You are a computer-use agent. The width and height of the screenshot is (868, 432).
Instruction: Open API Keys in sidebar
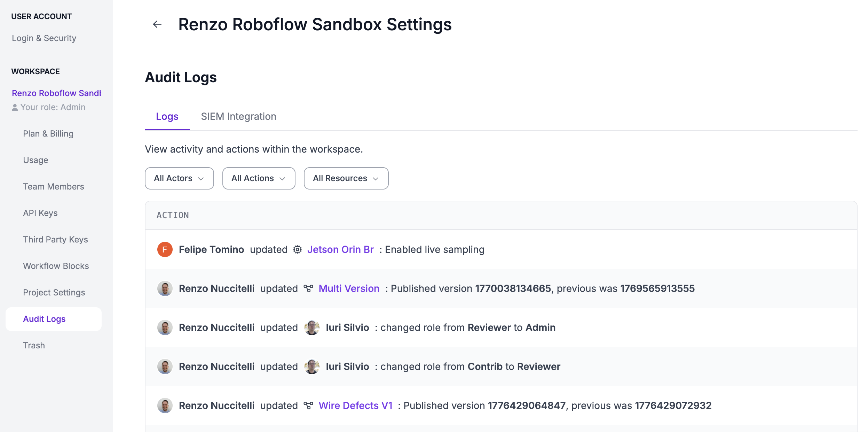[x=40, y=213]
